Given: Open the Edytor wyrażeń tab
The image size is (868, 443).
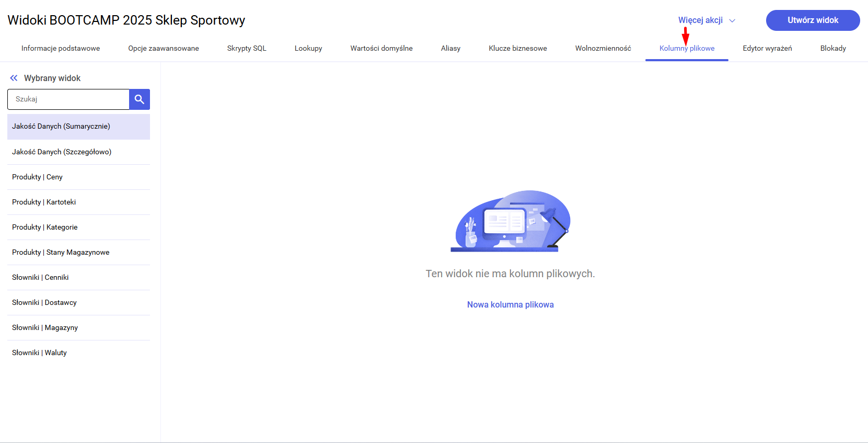Looking at the screenshot, I should click(x=767, y=48).
